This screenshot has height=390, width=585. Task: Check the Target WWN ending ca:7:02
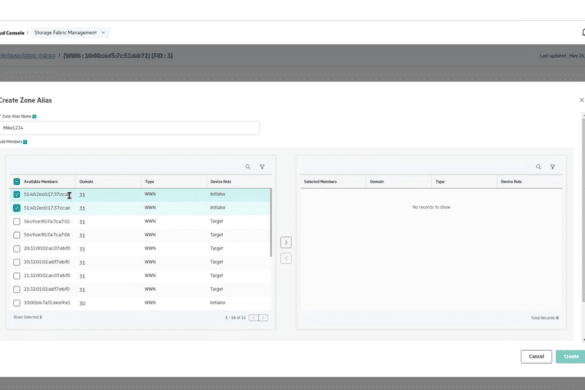point(16,222)
